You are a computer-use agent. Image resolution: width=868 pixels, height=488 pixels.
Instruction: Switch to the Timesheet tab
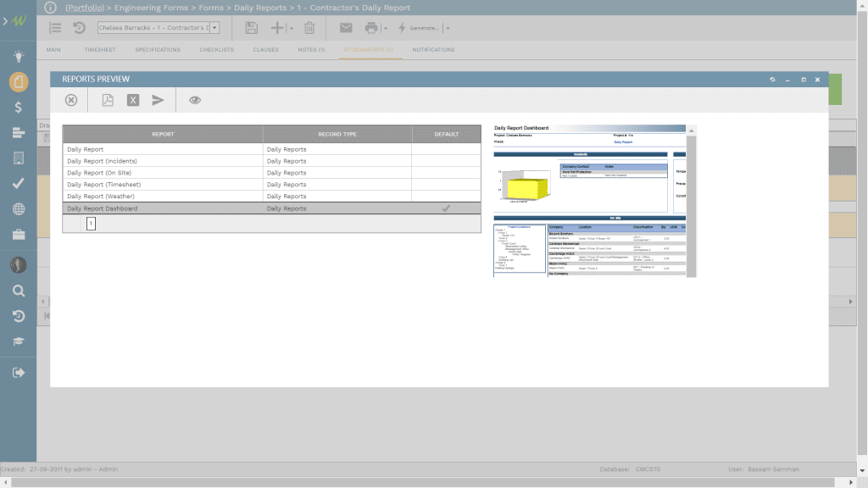(x=100, y=50)
